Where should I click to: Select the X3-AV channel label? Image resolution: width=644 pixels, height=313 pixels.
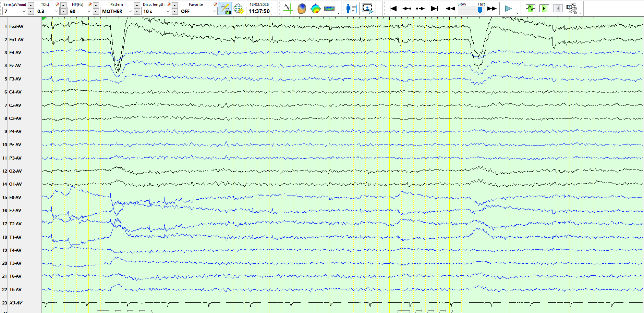(16, 303)
